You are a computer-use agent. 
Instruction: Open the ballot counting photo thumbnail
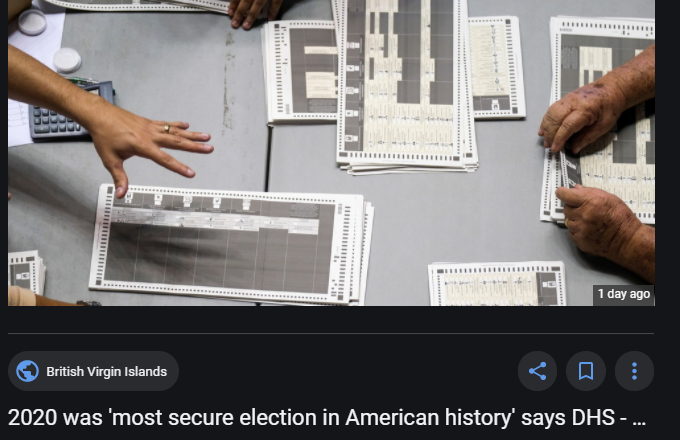coord(331,153)
